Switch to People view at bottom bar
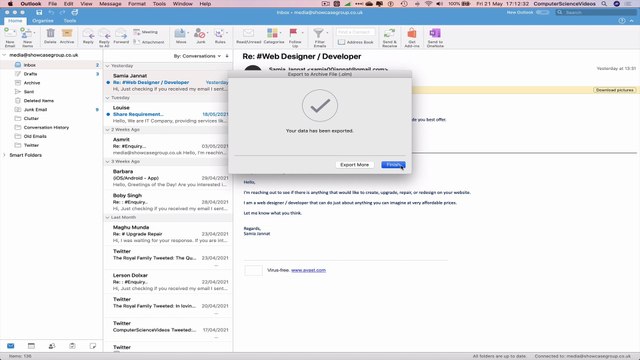640x360 pixels. coord(52,346)
